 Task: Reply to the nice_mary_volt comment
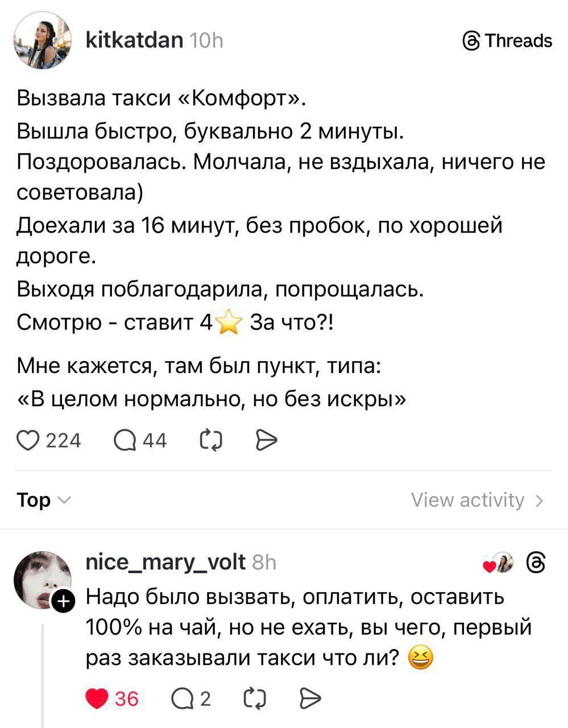pyautogui.click(x=181, y=697)
